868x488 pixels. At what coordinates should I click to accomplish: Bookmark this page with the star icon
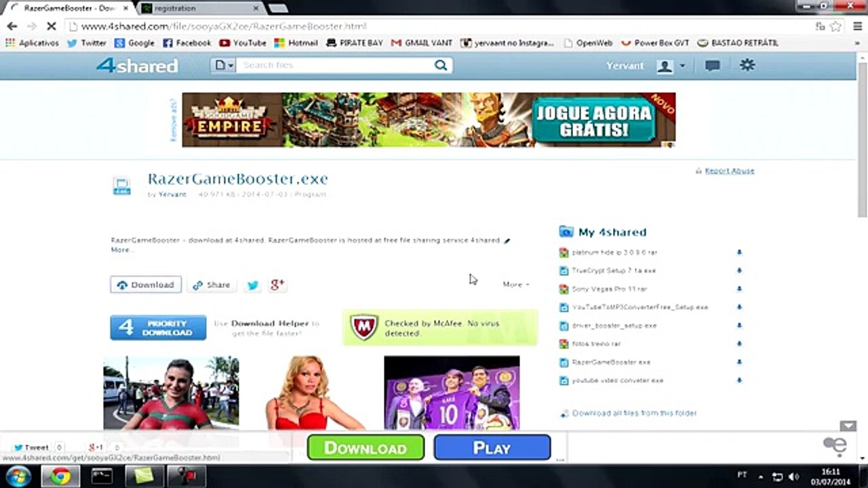pos(836,26)
